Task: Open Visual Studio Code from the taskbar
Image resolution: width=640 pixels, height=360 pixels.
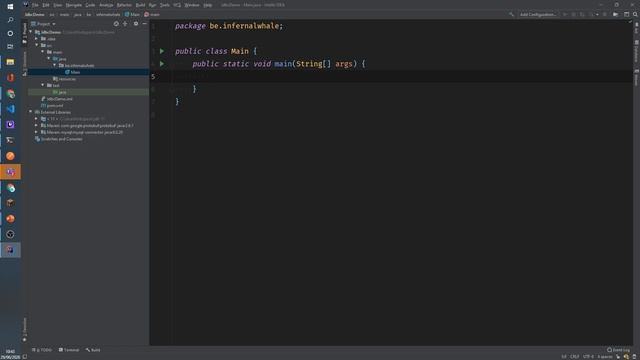Action: 10,109
